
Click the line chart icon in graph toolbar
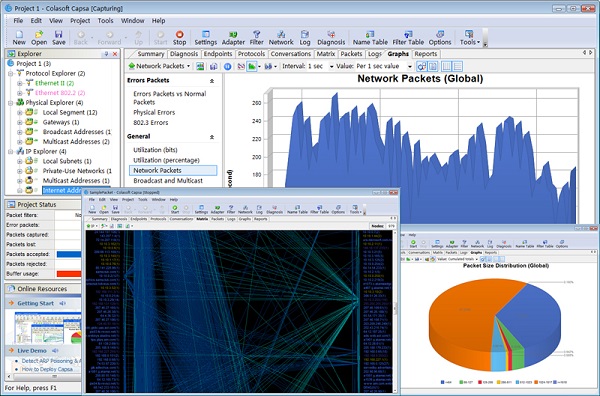[241, 66]
